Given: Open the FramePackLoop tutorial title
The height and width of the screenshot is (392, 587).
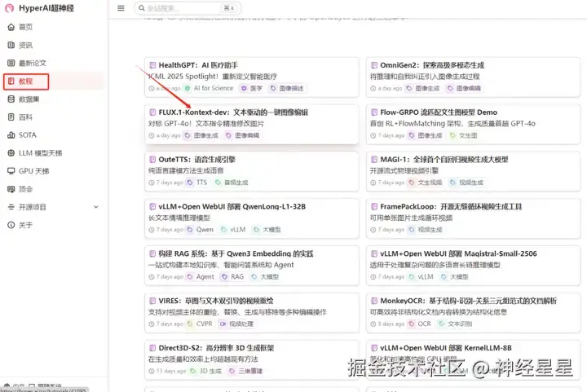Looking at the screenshot, I should (451, 206).
